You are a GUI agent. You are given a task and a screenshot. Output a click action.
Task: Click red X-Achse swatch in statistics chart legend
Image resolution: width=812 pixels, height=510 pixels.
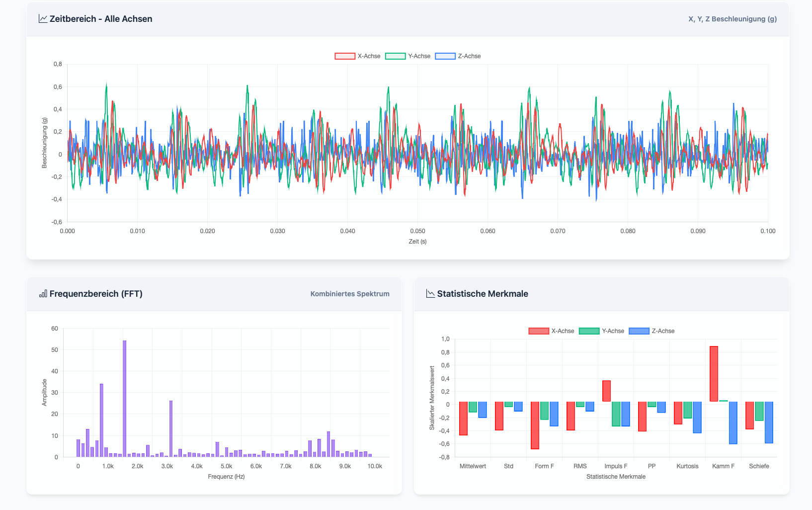(539, 331)
